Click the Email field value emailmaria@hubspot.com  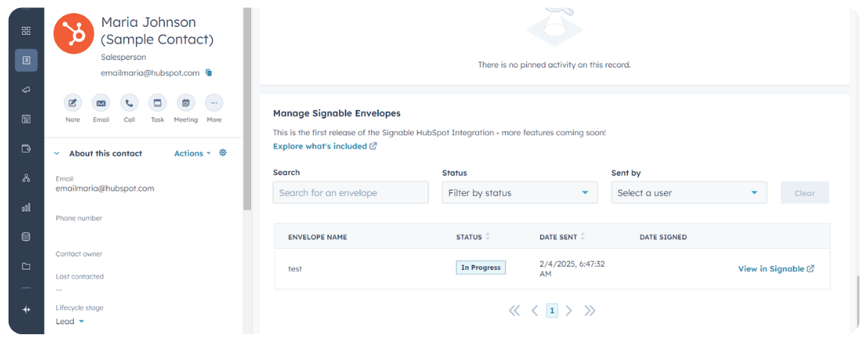click(x=105, y=188)
